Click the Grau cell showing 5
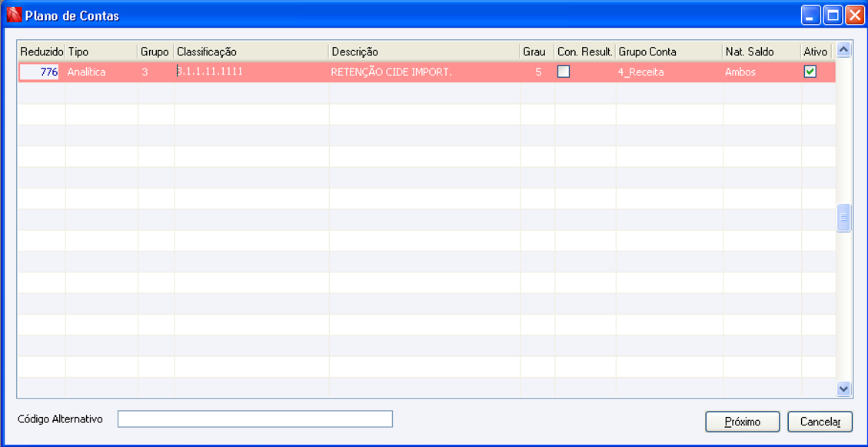The image size is (868, 447). pyautogui.click(x=537, y=72)
